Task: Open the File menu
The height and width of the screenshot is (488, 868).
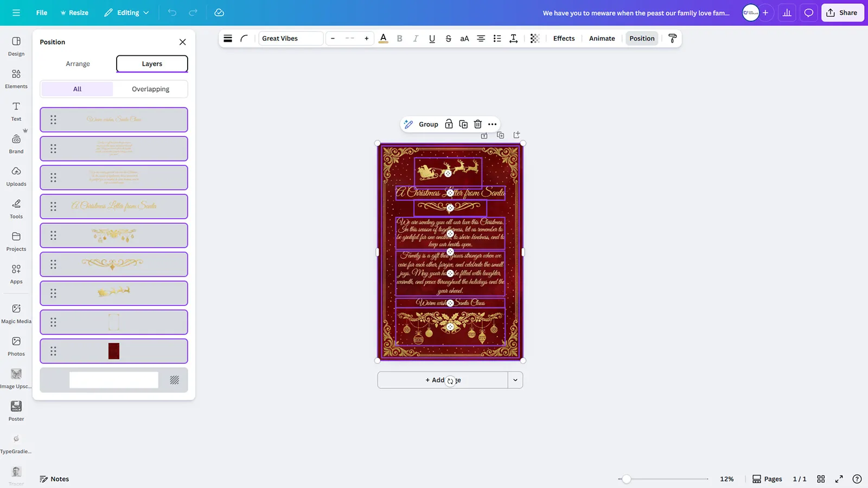Action: click(42, 12)
